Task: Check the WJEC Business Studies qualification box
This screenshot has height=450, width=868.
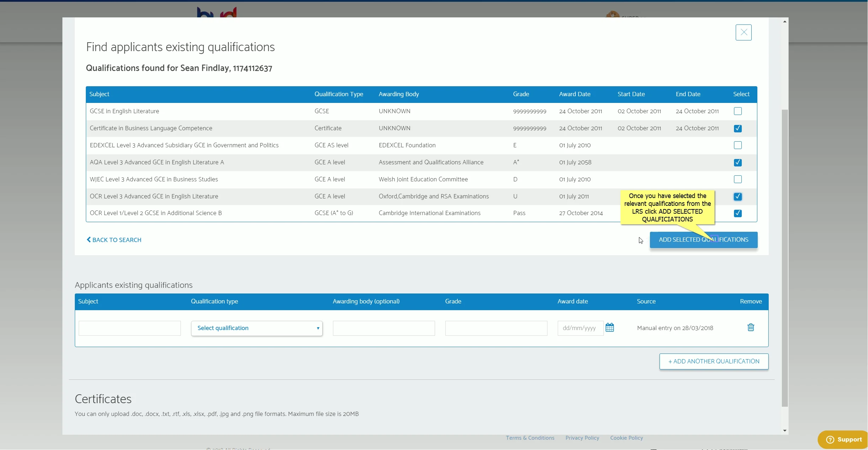Action: point(738,179)
